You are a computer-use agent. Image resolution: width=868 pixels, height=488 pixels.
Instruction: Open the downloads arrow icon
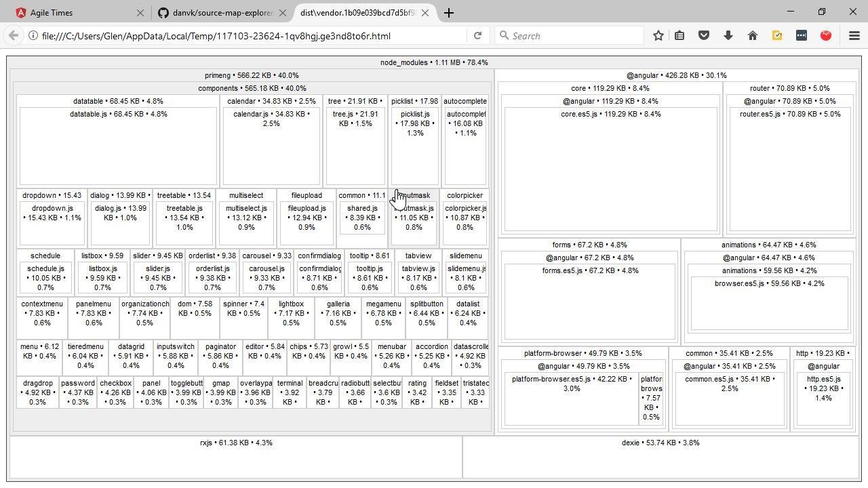(728, 35)
